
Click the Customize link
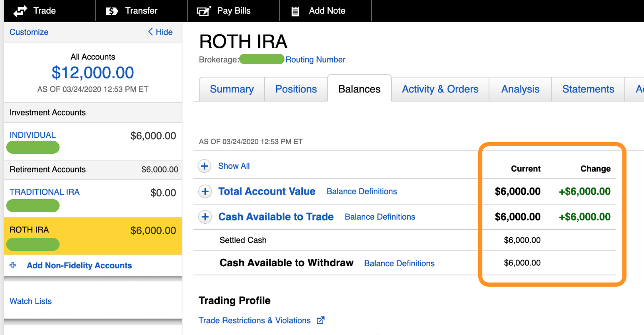point(28,32)
